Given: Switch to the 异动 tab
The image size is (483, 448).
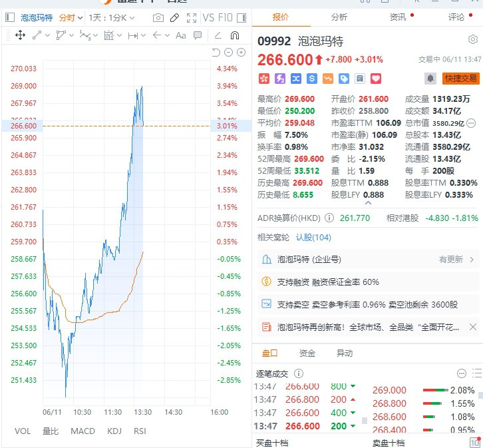Looking at the screenshot, I should tap(345, 353).
